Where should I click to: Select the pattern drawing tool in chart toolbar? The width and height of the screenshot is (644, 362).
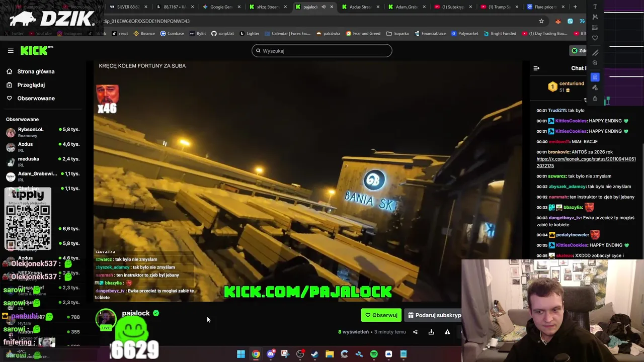click(x=595, y=17)
